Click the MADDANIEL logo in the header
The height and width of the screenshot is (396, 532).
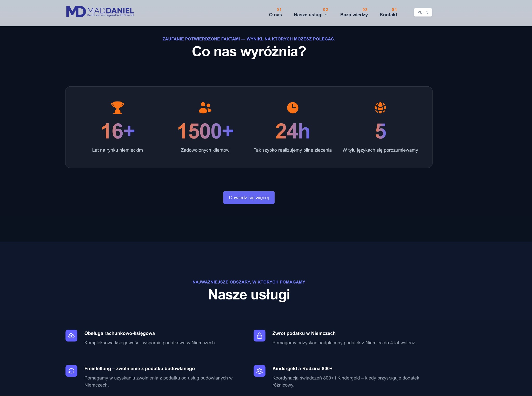pyautogui.click(x=100, y=11)
